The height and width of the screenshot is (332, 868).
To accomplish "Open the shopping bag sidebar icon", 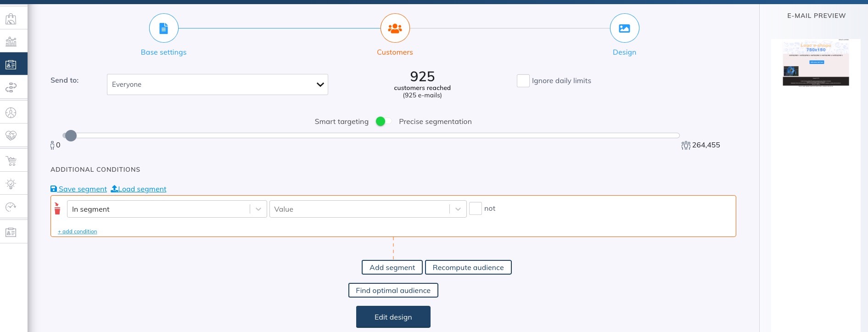I will tap(11, 19).
